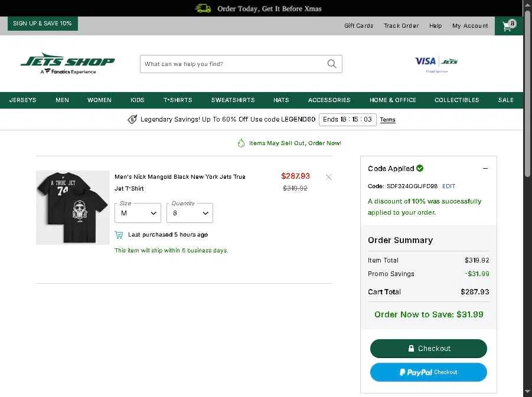Open the Men menu
This screenshot has width=532, height=397.
(x=62, y=100)
